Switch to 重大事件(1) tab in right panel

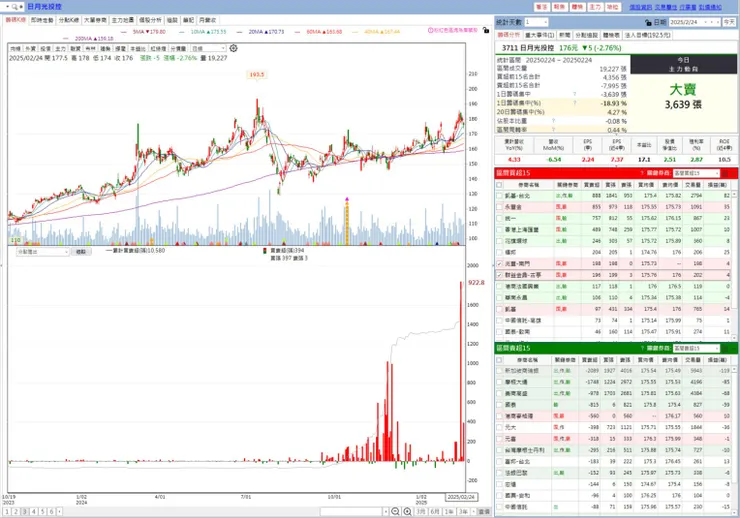point(539,35)
